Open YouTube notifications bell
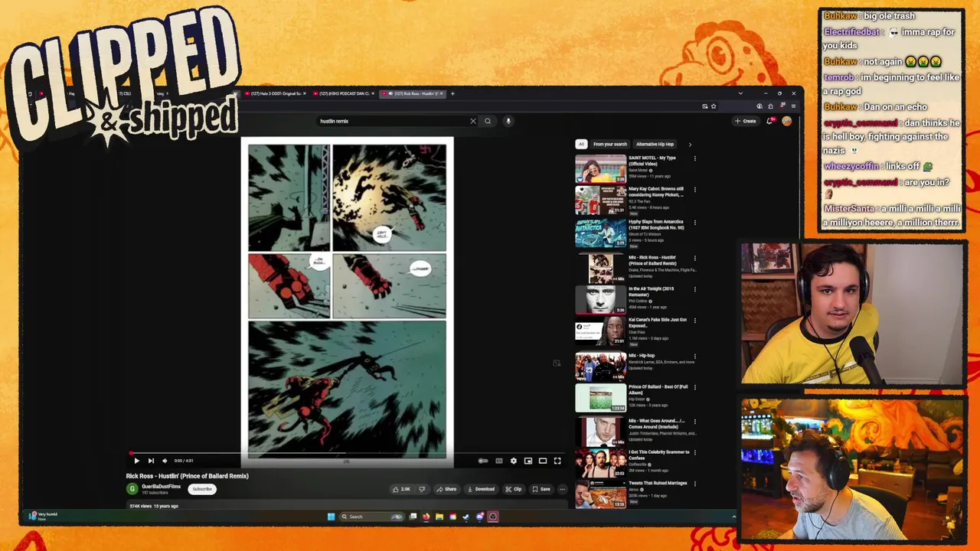The height and width of the screenshot is (551, 980). click(771, 121)
